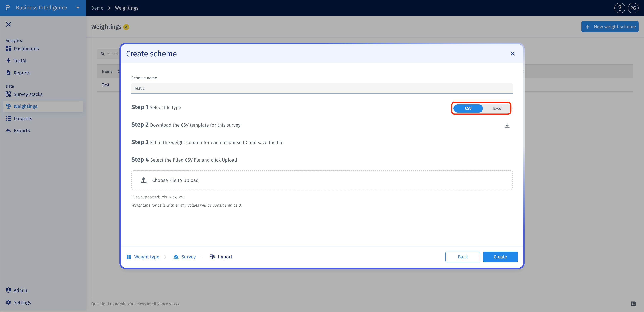This screenshot has width=644, height=312.
Task: Click the Reports document icon
Action: click(9, 73)
